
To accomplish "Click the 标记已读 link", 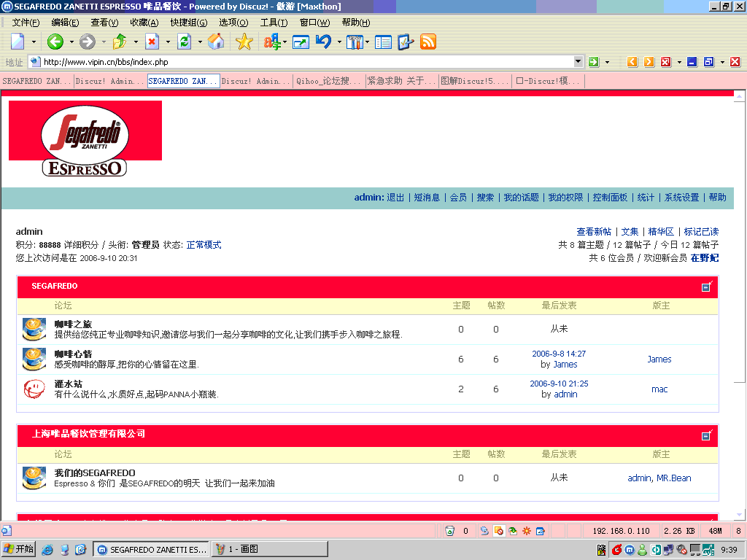I will pos(701,232).
